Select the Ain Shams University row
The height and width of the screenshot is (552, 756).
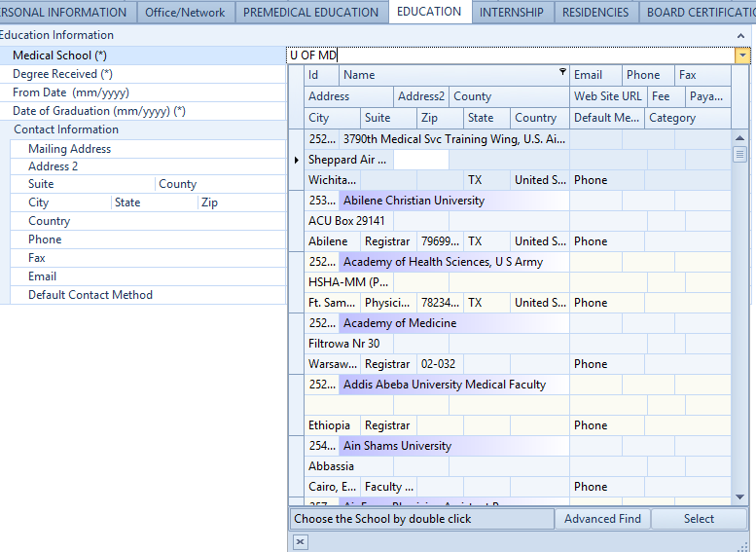coord(454,446)
